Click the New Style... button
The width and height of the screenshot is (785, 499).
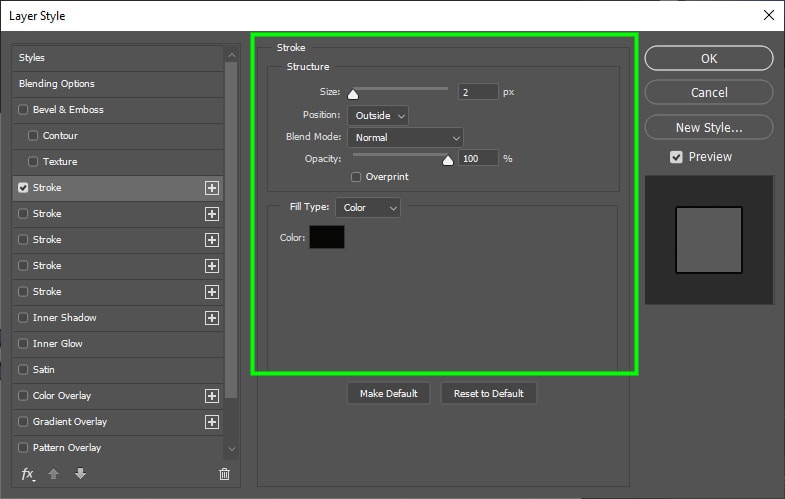[709, 128]
